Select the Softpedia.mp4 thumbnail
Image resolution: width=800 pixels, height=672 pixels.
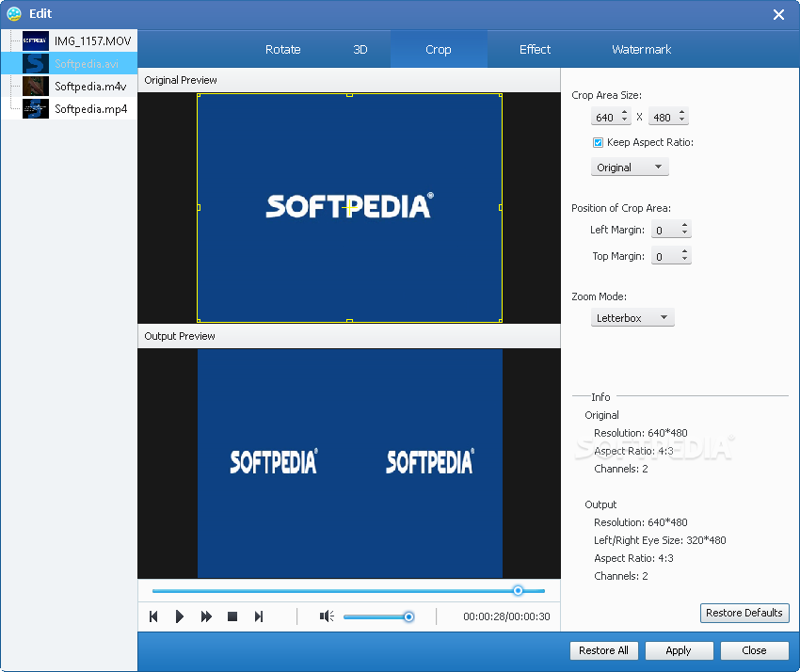pyautogui.click(x=35, y=108)
